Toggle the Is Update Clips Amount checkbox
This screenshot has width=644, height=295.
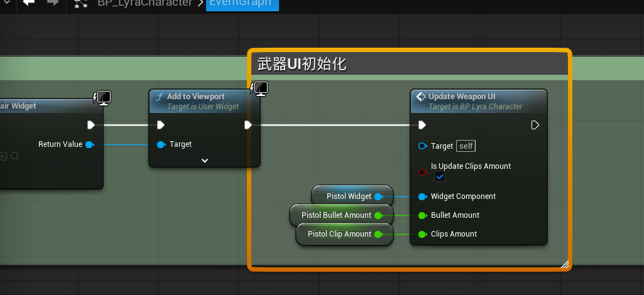point(440,177)
